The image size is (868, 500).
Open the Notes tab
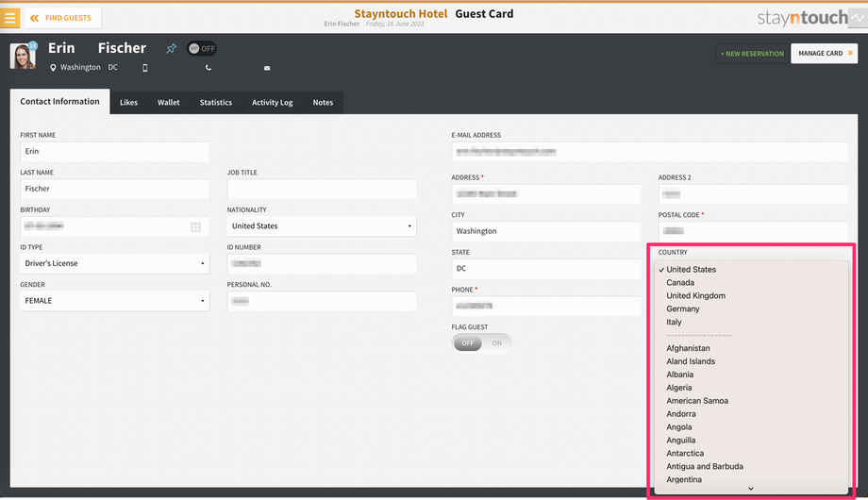click(x=323, y=103)
